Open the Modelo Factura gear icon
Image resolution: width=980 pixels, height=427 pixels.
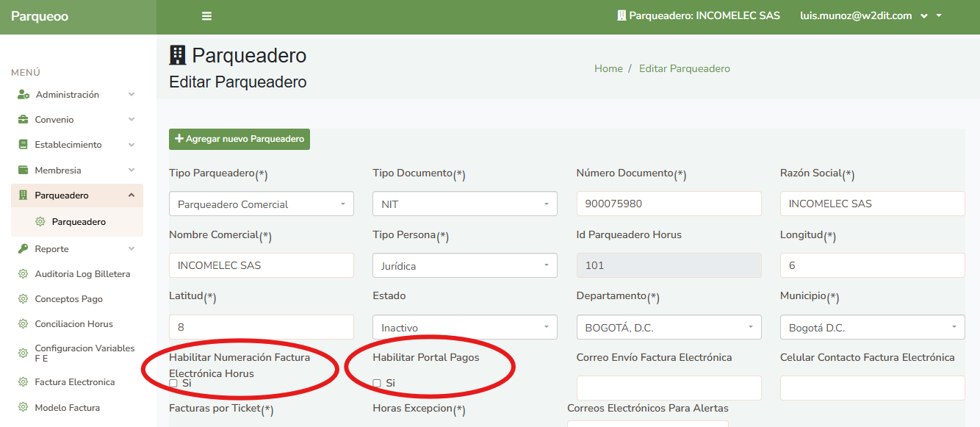pyautogui.click(x=21, y=407)
